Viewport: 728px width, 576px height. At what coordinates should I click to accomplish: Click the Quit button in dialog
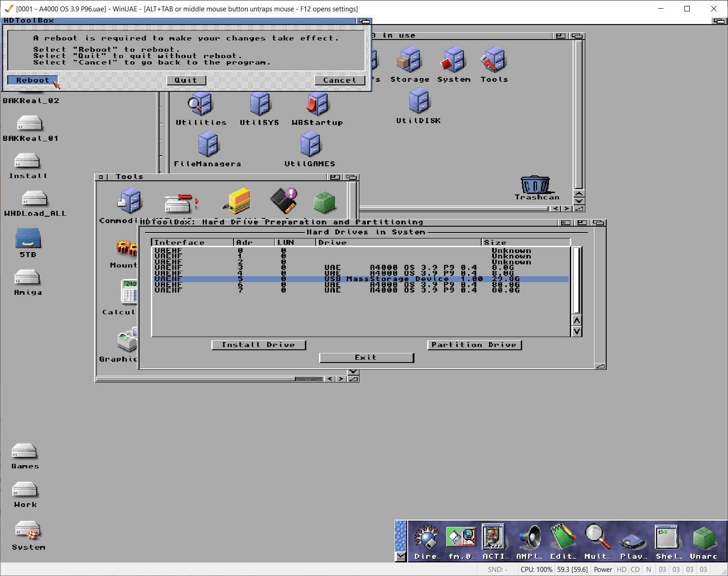[x=186, y=80]
